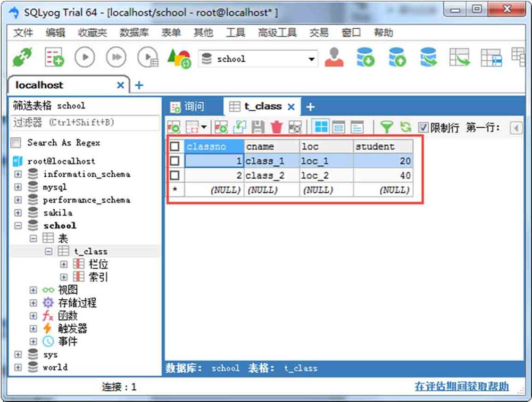Select the sys database in the tree

point(50,355)
